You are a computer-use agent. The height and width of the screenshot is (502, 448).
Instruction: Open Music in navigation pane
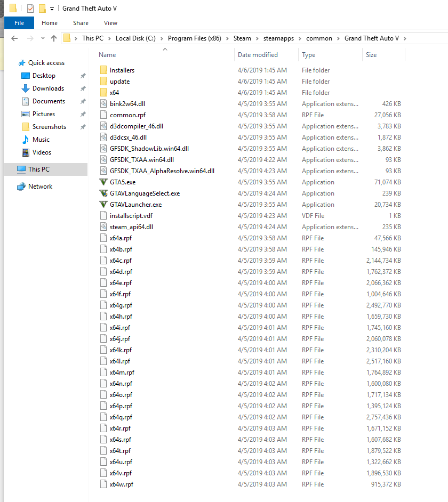point(41,140)
